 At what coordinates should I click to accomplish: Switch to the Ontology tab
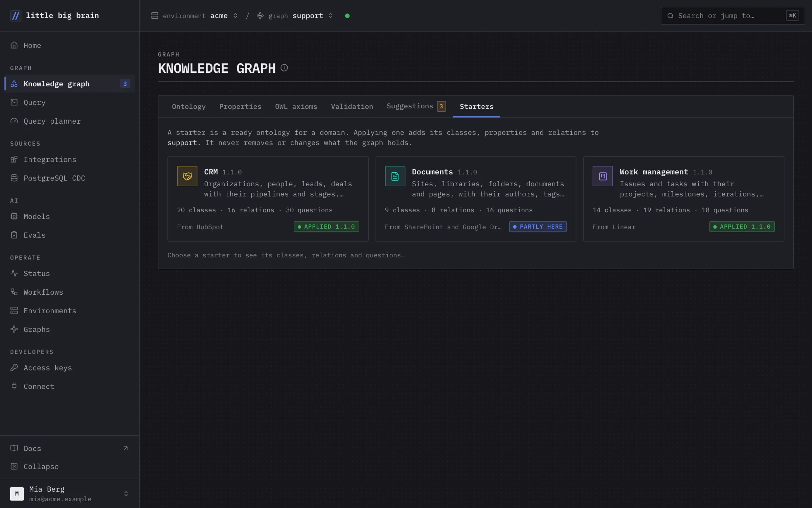pyautogui.click(x=189, y=107)
